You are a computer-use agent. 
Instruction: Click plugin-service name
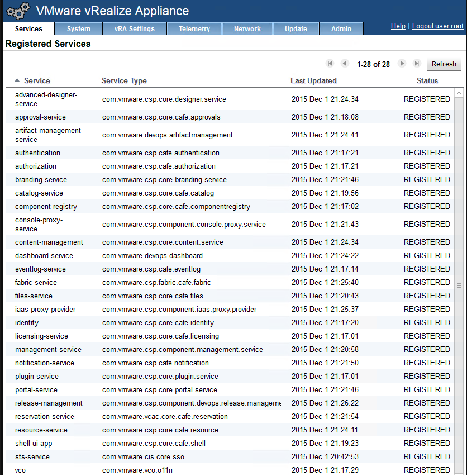tap(37, 376)
